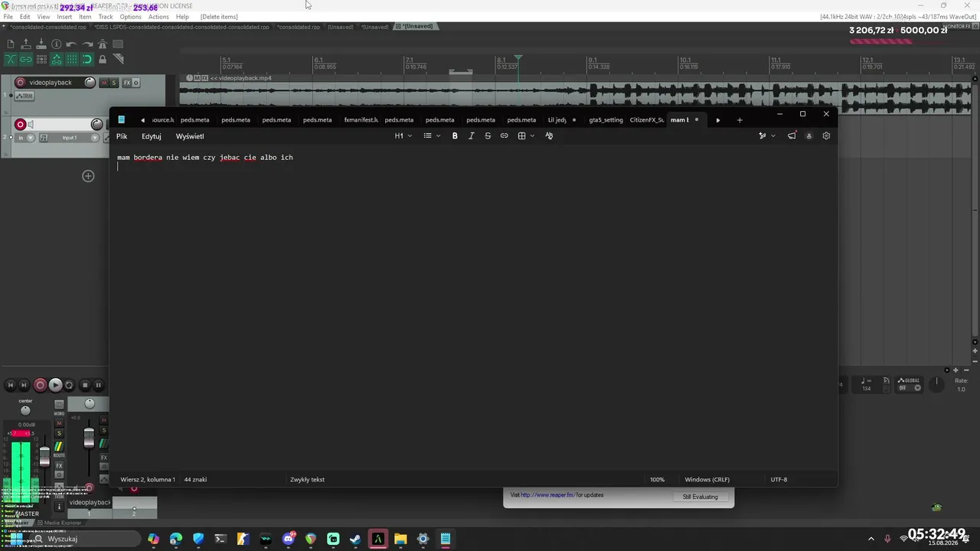Click Open project icon in REAPER toolbar
The width and height of the screenshot is (980, 551).
tap(26, 44)
